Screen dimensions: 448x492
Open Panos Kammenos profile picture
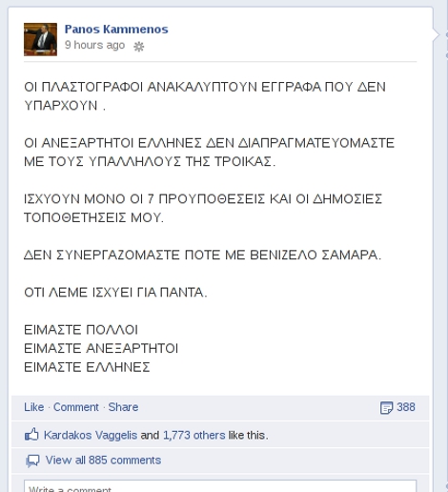pyautogui.click(x=40, y=39)
